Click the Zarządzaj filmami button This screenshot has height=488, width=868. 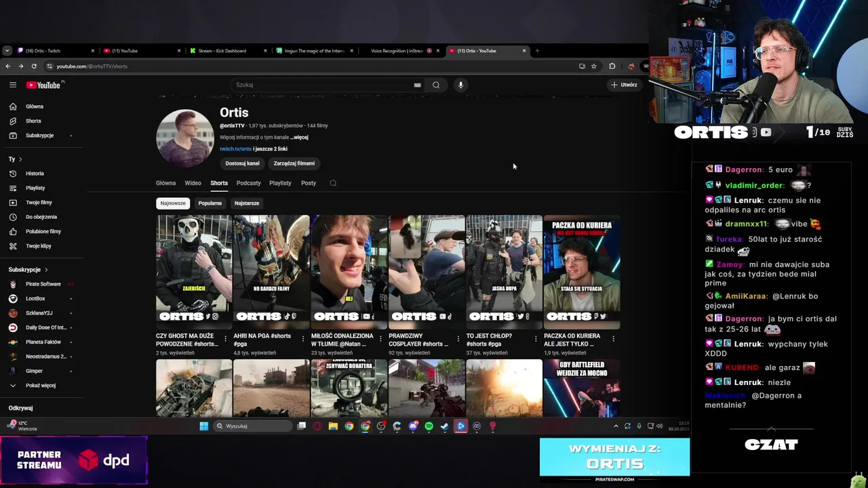click(x=294, y=163)
